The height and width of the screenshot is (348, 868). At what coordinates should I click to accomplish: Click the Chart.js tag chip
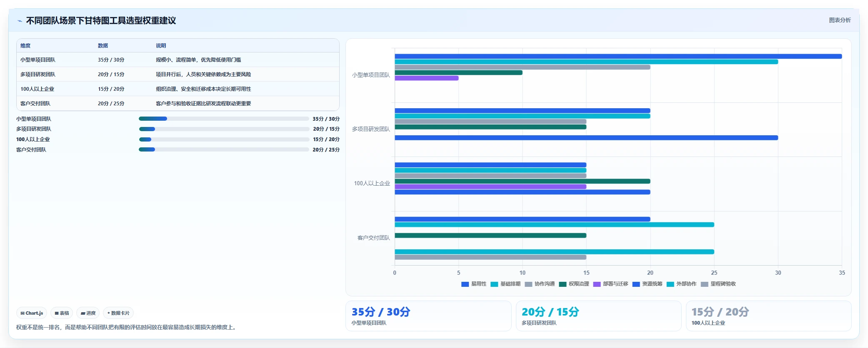32,313
